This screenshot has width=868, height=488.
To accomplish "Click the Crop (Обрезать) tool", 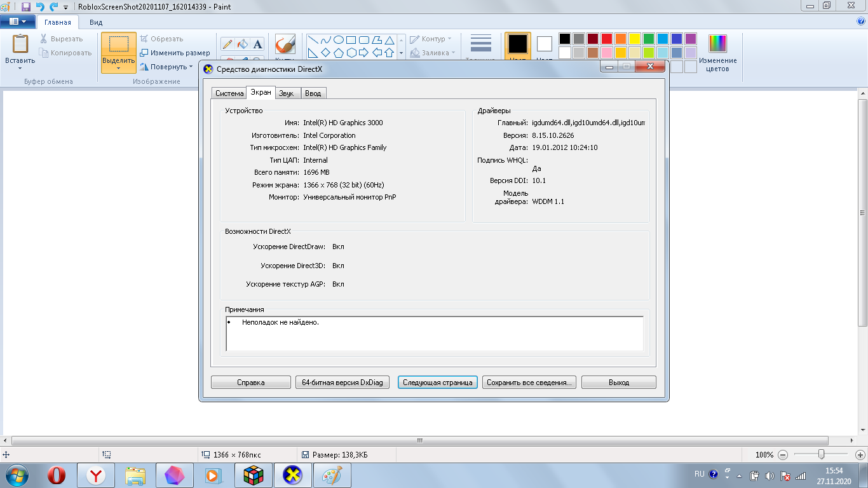I will [161, 39].
